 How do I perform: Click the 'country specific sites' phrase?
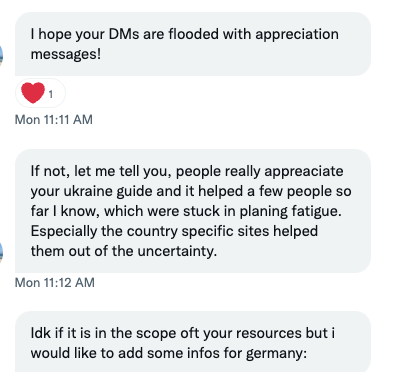pos(198,231)
